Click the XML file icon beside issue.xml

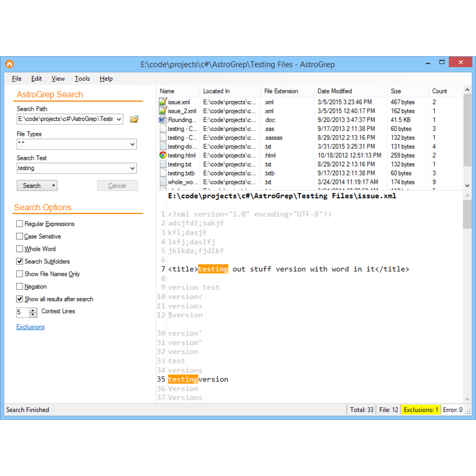[x=163, y=101]
